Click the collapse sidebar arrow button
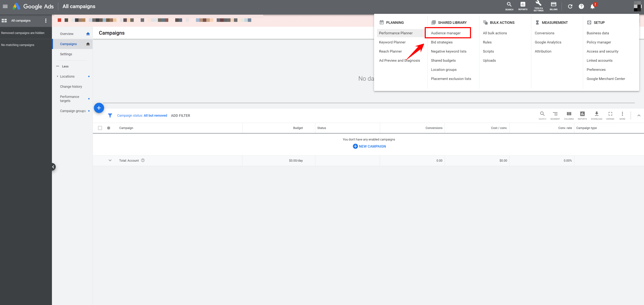This screenshot has width=644, height=305. click(53, 167)
